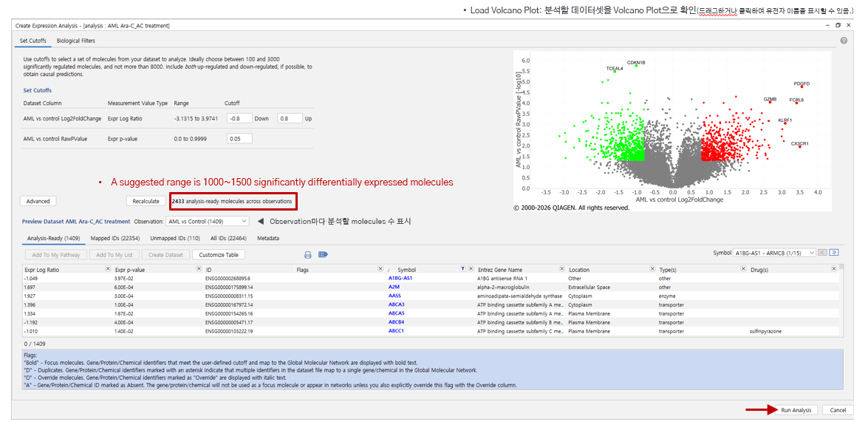Open the Metadata tab
This screenshot has height=430, width=868.
(x=268, y=238)
